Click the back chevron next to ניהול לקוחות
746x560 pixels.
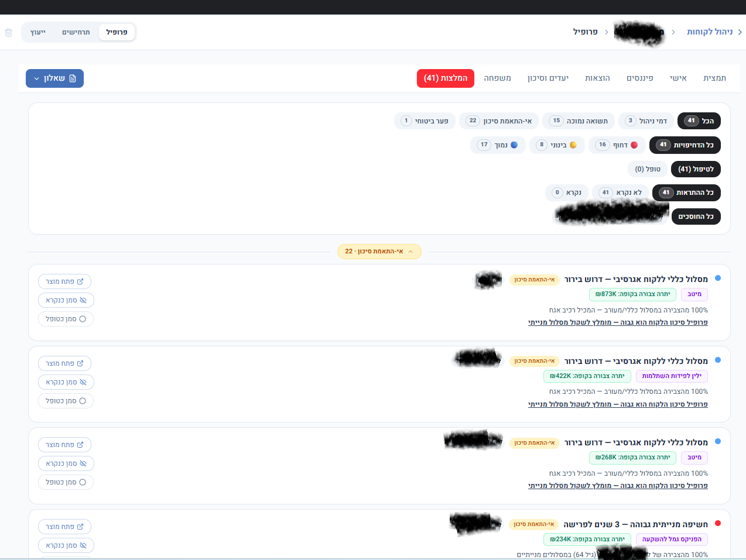pos(740,32)
